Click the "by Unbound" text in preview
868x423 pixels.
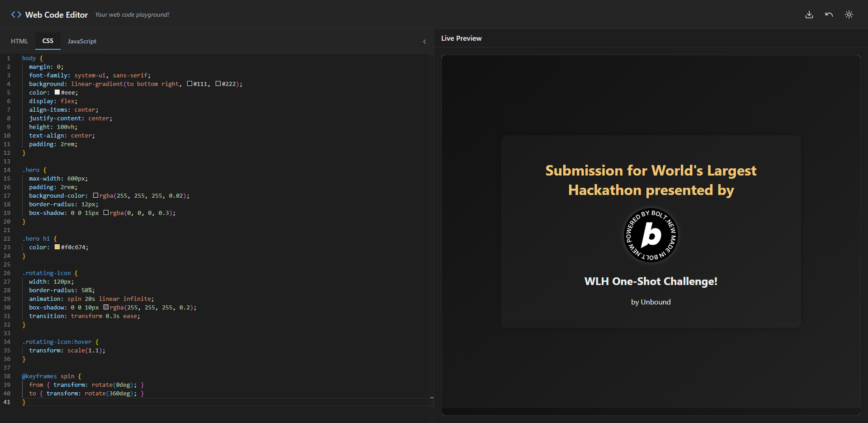[x=651, y=302]
